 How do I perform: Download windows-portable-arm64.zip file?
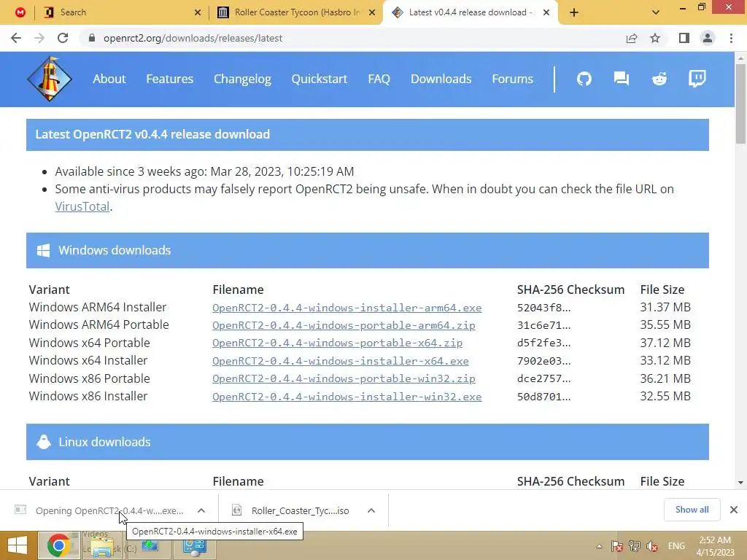point(344,325)
